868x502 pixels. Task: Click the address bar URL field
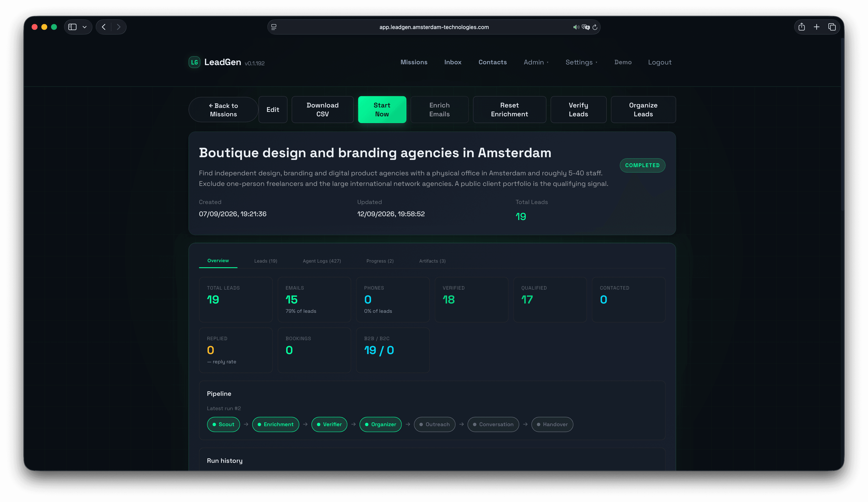(434, 27)
